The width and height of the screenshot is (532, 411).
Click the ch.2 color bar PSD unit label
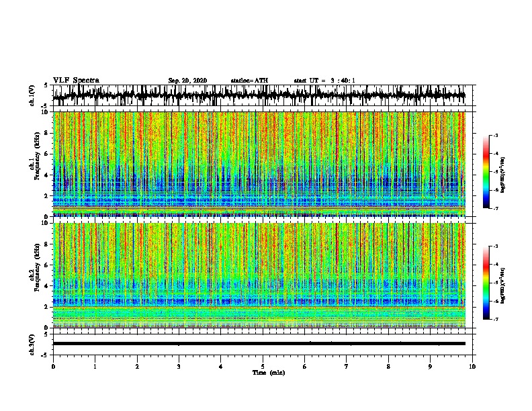click(503, 285)
